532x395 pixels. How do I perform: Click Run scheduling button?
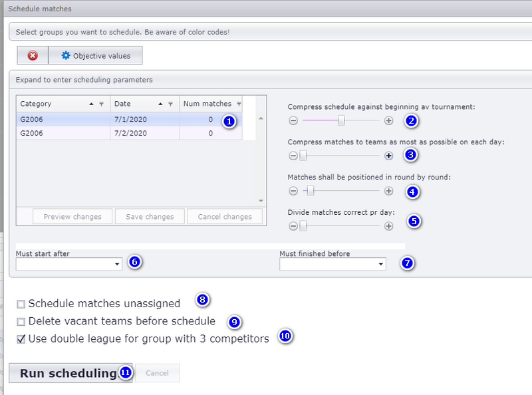[x=70, y=373]
